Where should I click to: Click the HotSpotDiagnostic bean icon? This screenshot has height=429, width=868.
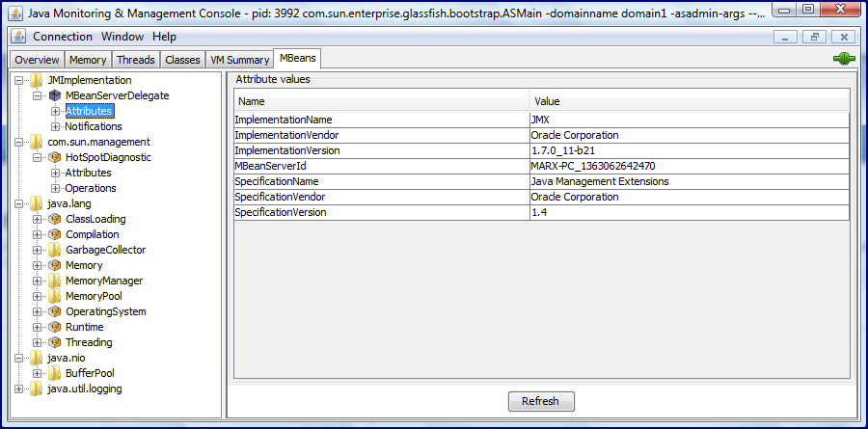pos(55,157)
